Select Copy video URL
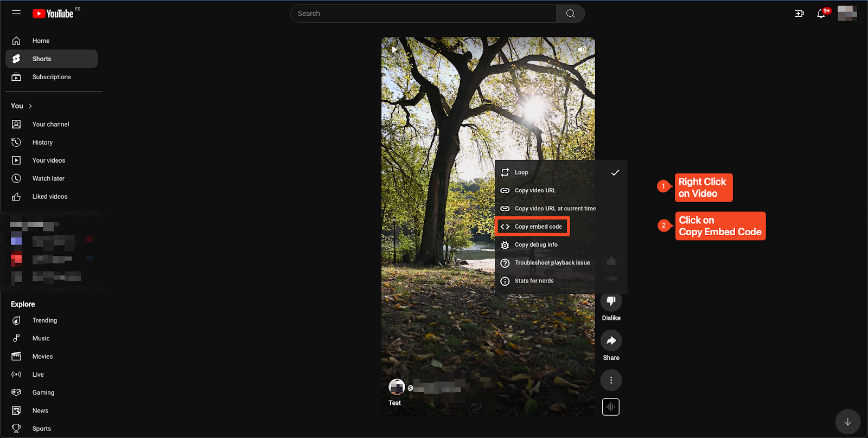 pyautogui.click(x=561, y=190)
